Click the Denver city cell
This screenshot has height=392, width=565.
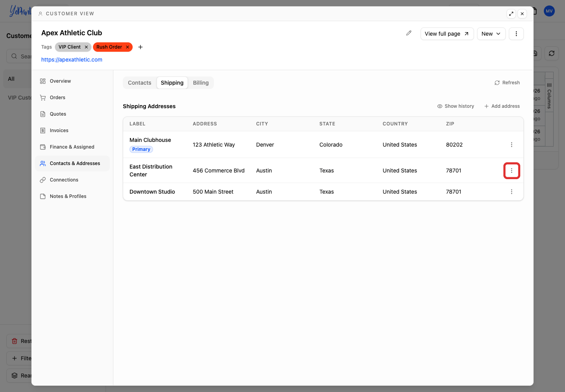tap(265, 145)
